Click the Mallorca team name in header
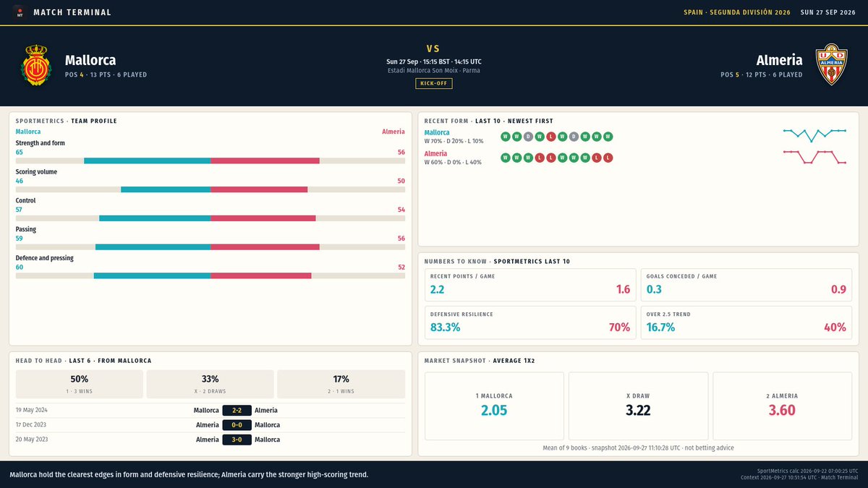Screen dimensions: 868x488 (90, 60)
